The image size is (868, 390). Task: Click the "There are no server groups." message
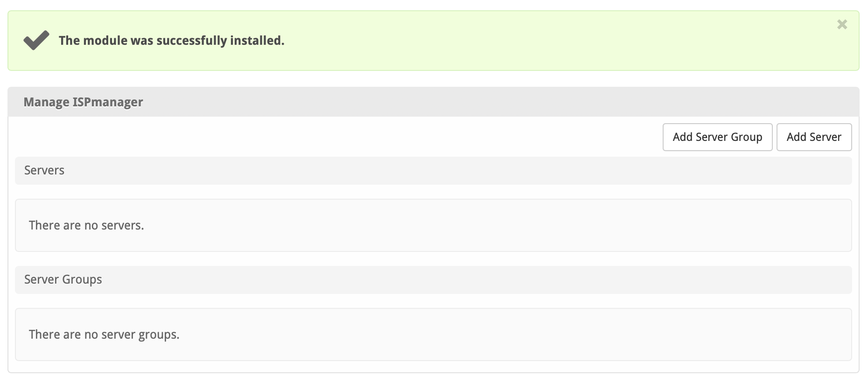104,335
